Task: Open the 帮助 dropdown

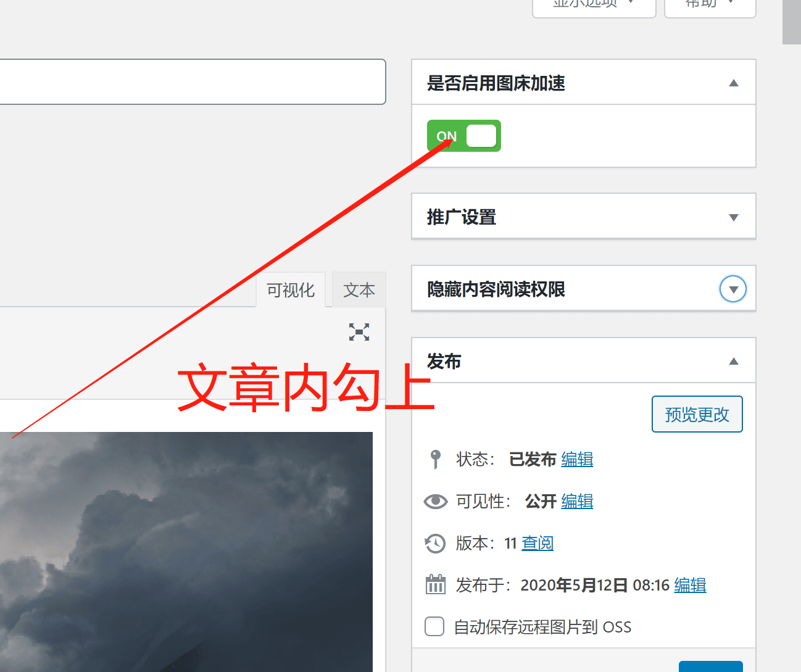Action: coord(709,5)
